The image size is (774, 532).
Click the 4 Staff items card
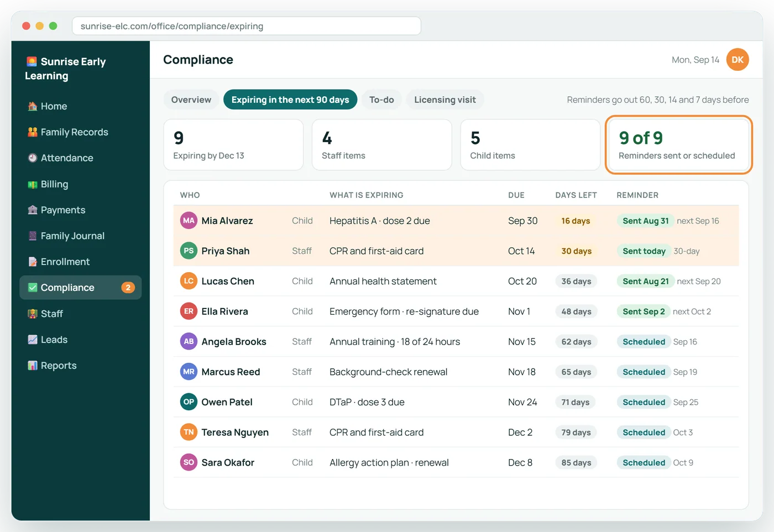pos(382,145)
